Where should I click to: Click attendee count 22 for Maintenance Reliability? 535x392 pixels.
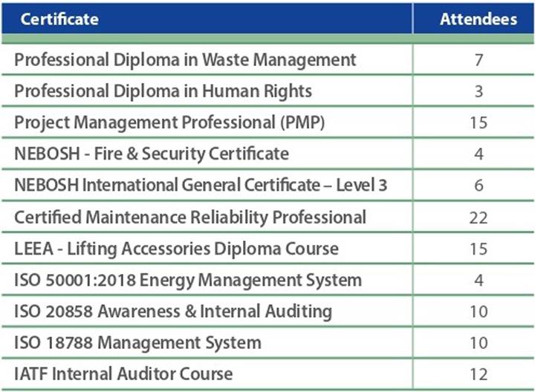point(479,218)
